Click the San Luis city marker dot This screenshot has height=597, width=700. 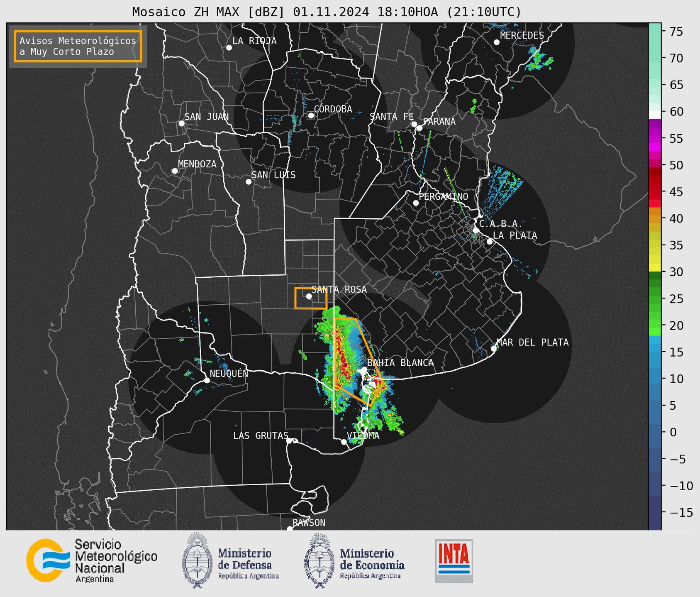[x=249, y=182]
